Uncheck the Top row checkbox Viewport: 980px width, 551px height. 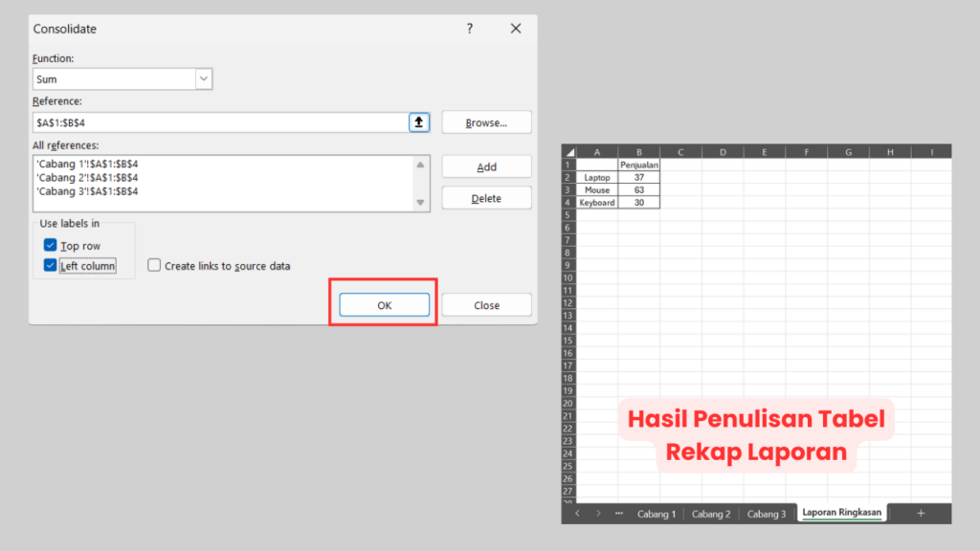click(x=50, y=245)
